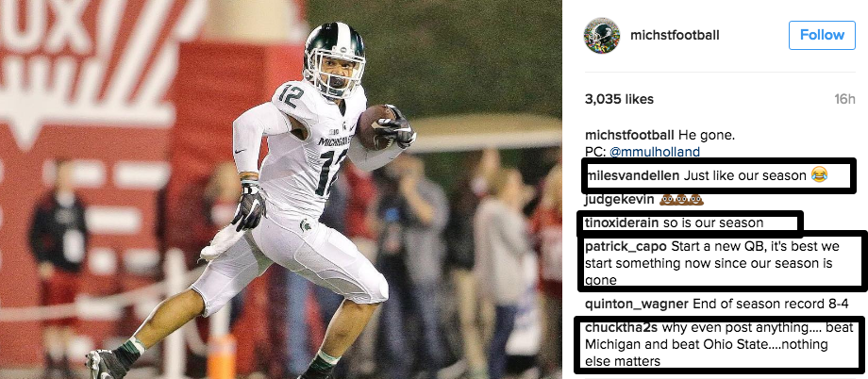Open the 16h post timestamp
This screenshot has height=379, width=868.
click(844, 100)
